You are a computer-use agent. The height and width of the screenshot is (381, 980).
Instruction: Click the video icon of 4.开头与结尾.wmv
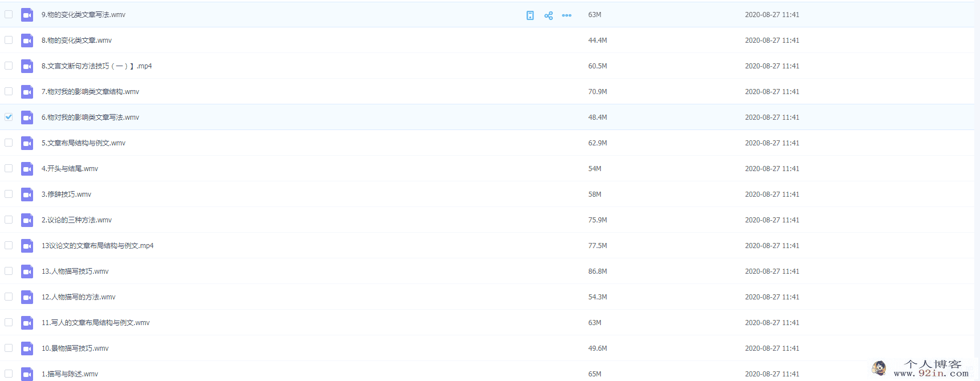tap(27, 169)
